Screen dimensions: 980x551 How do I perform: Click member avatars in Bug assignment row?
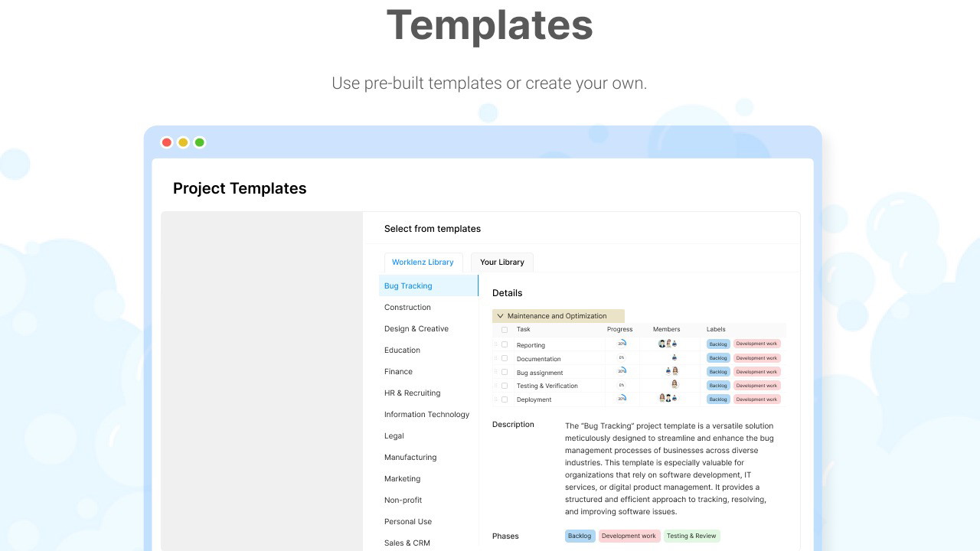pyautogui.click(x=671, y=371)
